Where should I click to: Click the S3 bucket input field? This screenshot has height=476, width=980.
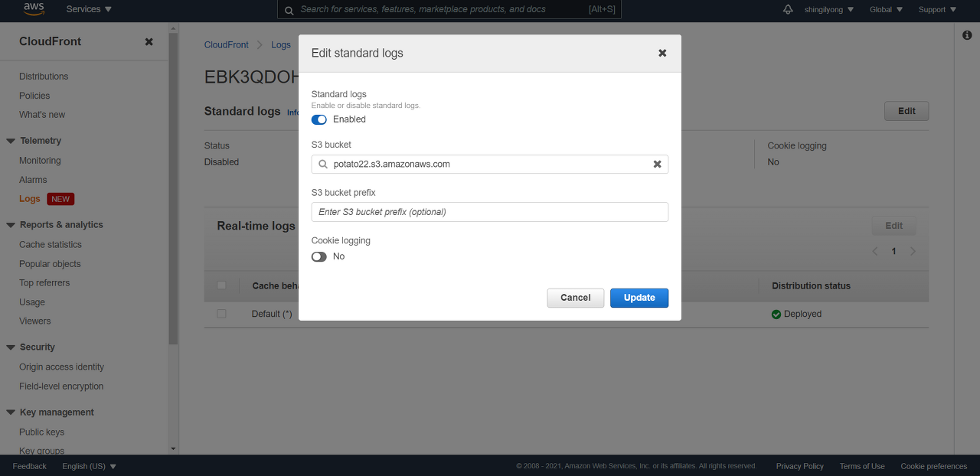pos(490,164)
